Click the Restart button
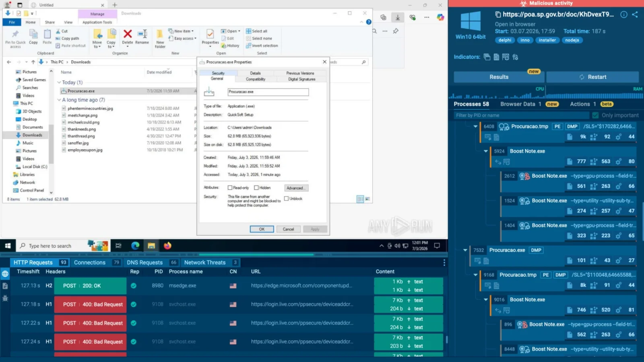 coord(592,77)
